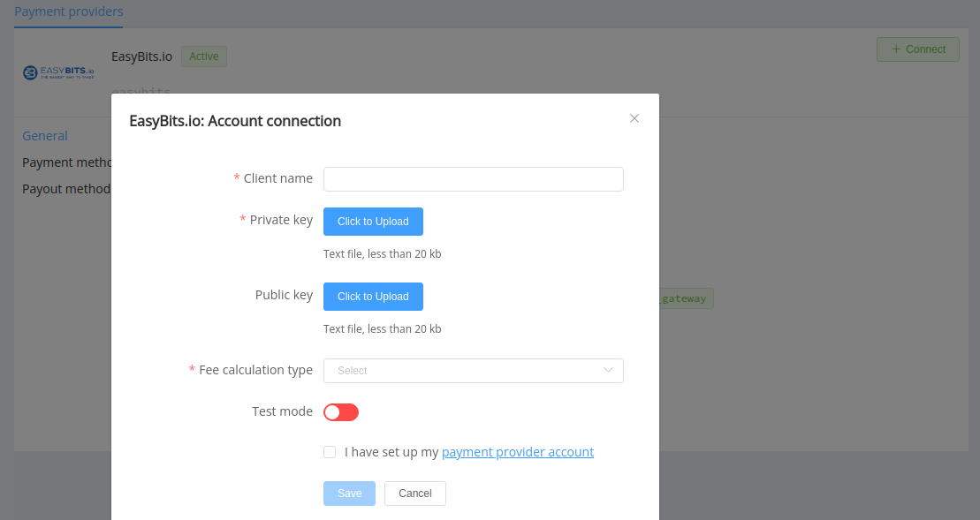Click the Private key label
Image resolution: width=980 pixels, height=520 pixels.
281,220
